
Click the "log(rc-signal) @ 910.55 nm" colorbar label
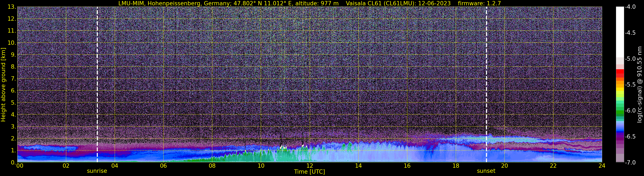640,85
